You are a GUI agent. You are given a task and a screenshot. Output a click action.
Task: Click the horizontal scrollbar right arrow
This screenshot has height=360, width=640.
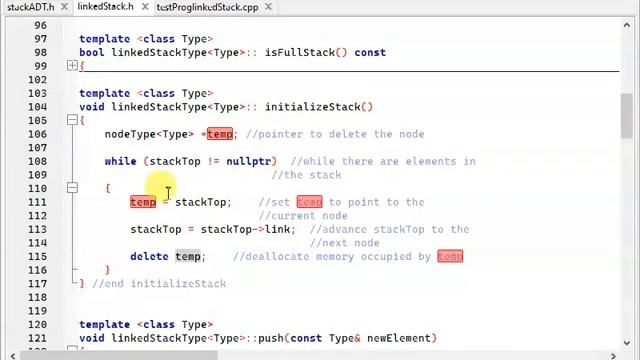pyautogui.click(x=613, y=356)
